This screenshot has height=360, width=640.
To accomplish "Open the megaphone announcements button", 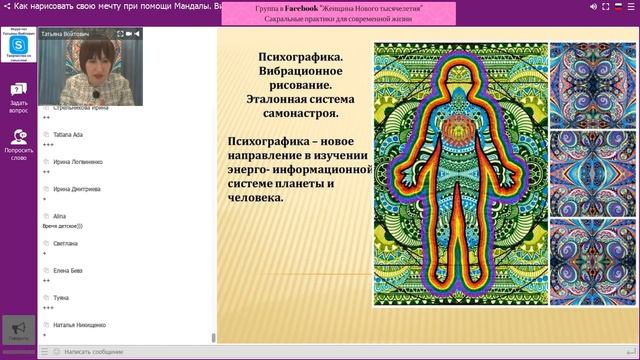I will pyautogui.click(x=19, y=329).
